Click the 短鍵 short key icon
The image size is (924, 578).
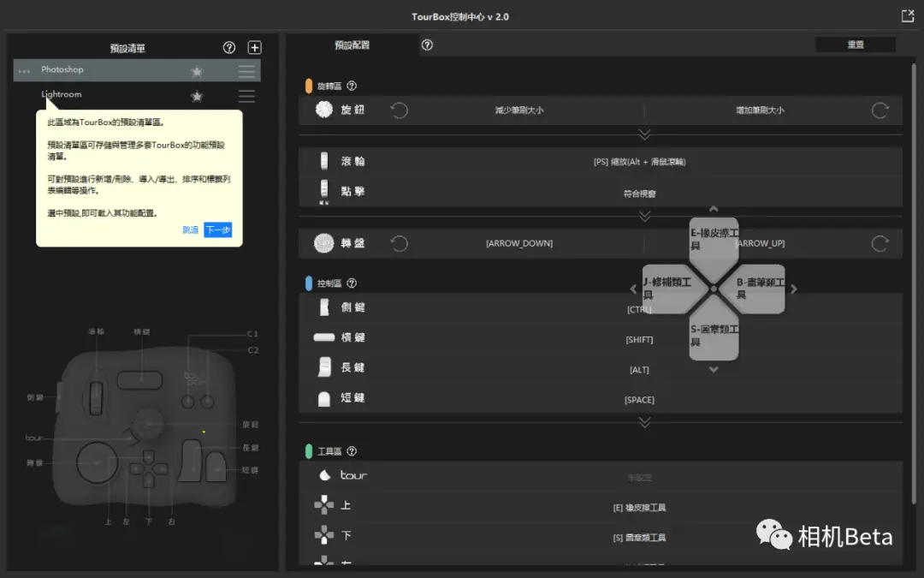[323, 399]
